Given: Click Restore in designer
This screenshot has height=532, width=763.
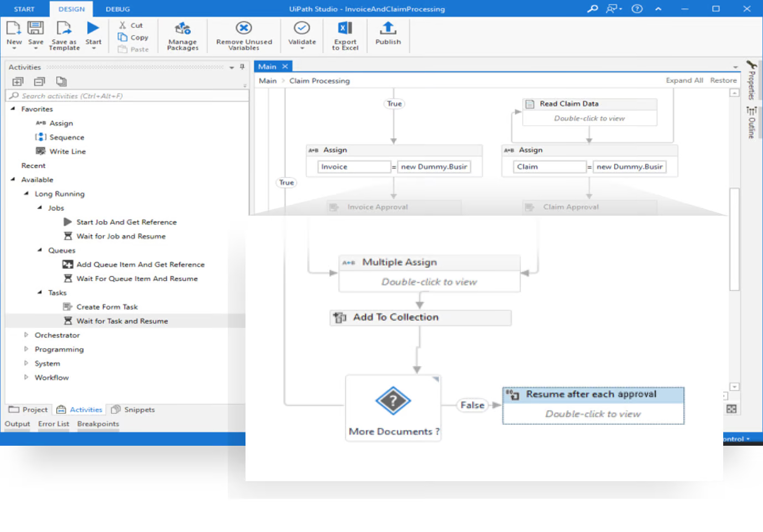Looking at the screenshot, I should (x=723, y=80).
